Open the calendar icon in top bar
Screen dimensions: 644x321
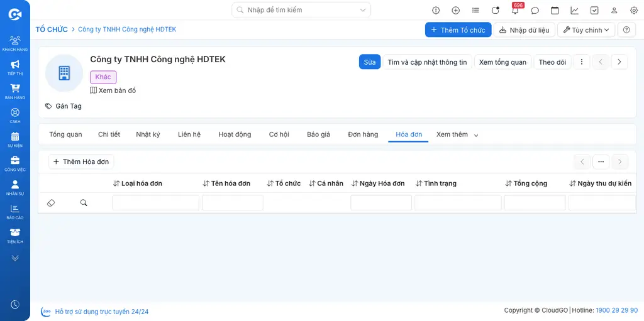[555, 10]
